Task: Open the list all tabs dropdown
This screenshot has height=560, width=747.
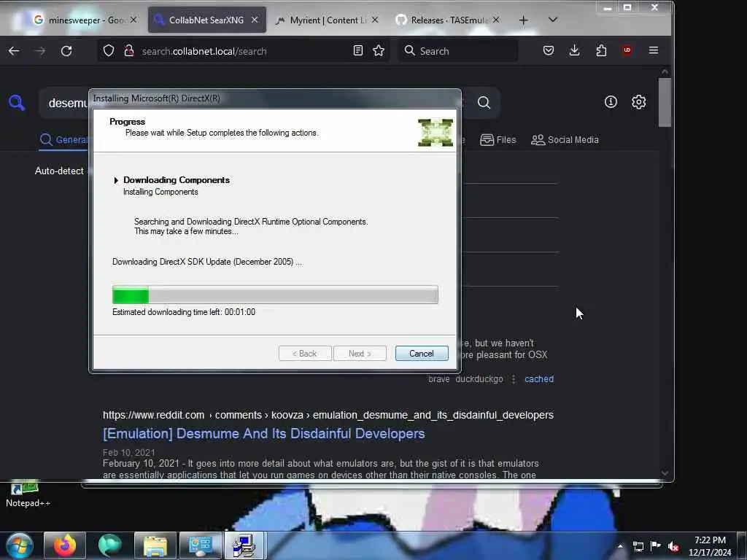Action: [x=553, y=20]
